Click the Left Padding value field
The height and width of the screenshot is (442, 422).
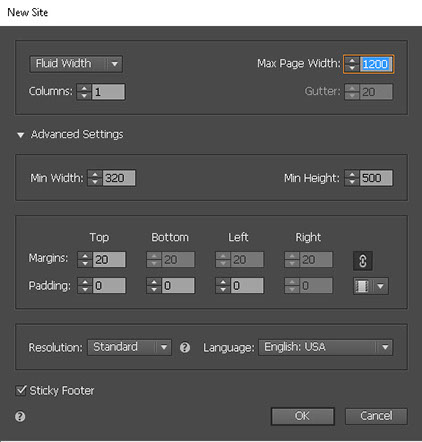pos(247,286)
